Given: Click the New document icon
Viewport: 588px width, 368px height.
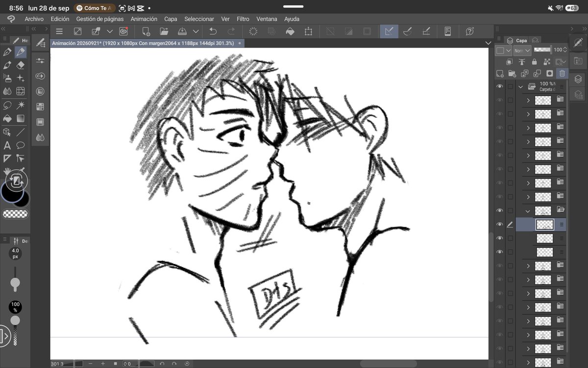Looking at the screenshot, I should [146, 31].
